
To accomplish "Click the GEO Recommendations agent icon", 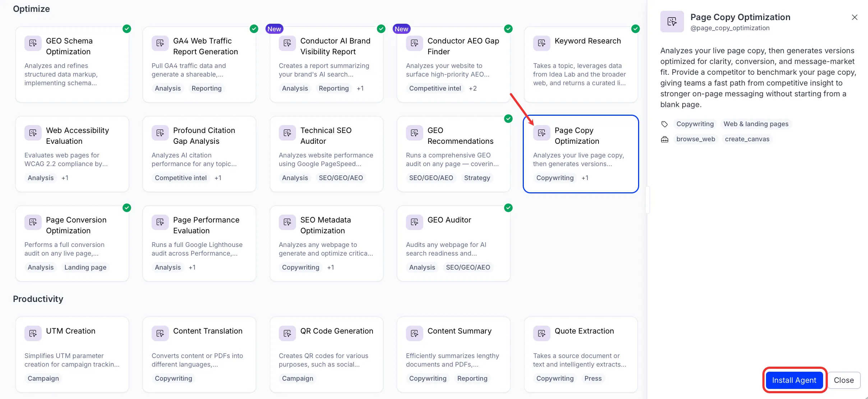I will 414,133.
